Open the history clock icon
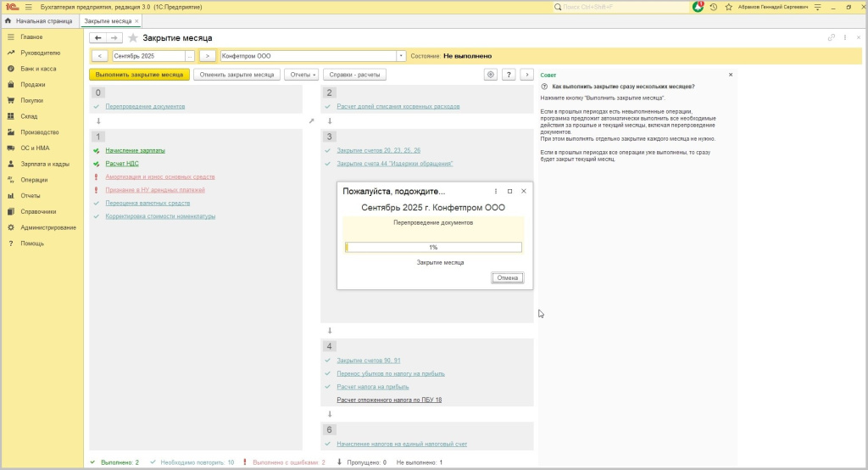 714,7
